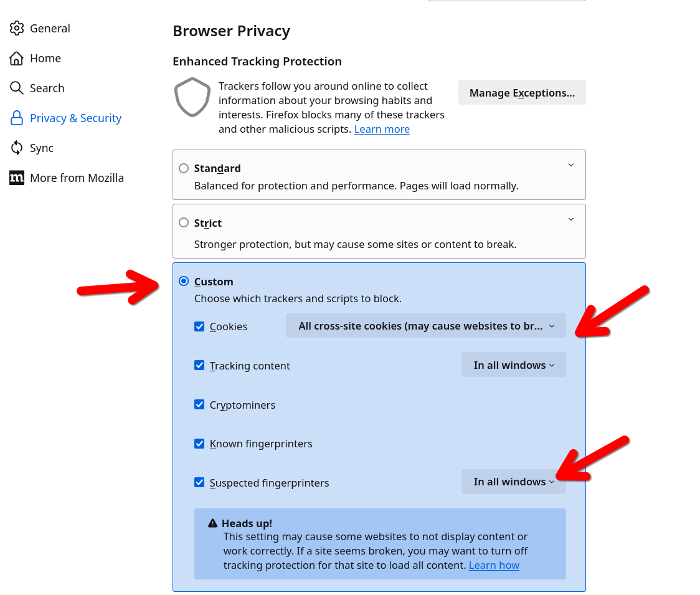Viewport: 700px width, 595px height.
Task: Click the Privacy & Security lock icon
Action: pos(17,118)
